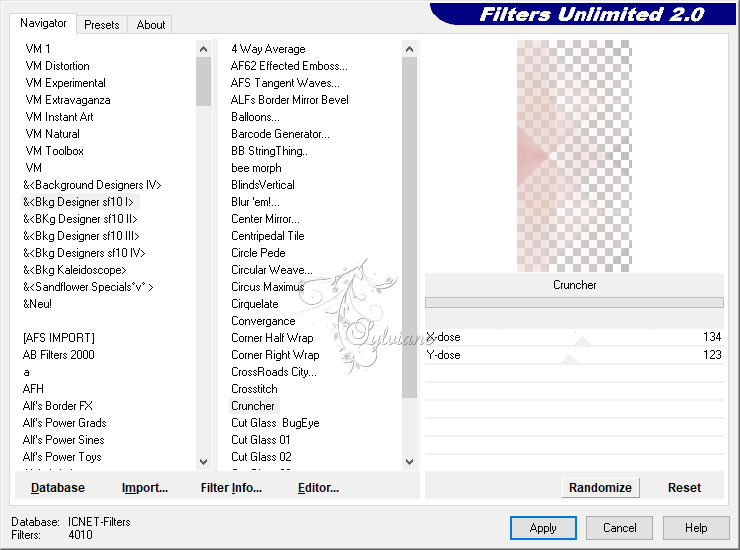Select Alf's Power Toys category
Screen dimensions: 740x550
[62, 457]
